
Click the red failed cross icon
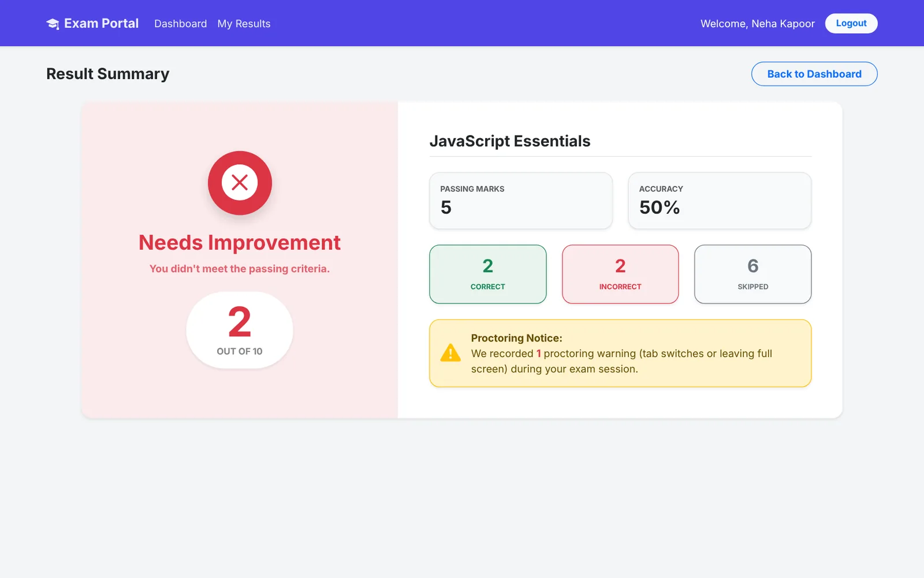tap(240, 183)
